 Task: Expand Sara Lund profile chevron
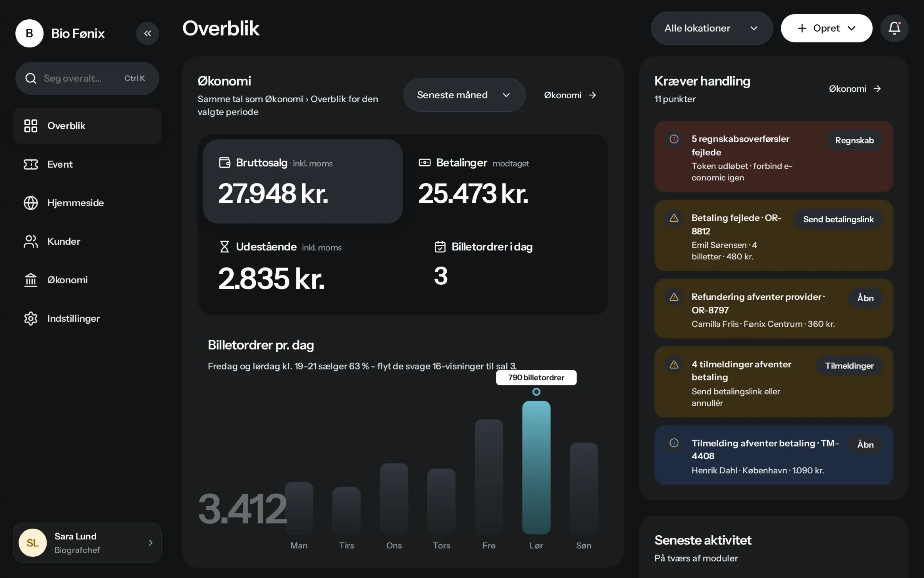151,543
